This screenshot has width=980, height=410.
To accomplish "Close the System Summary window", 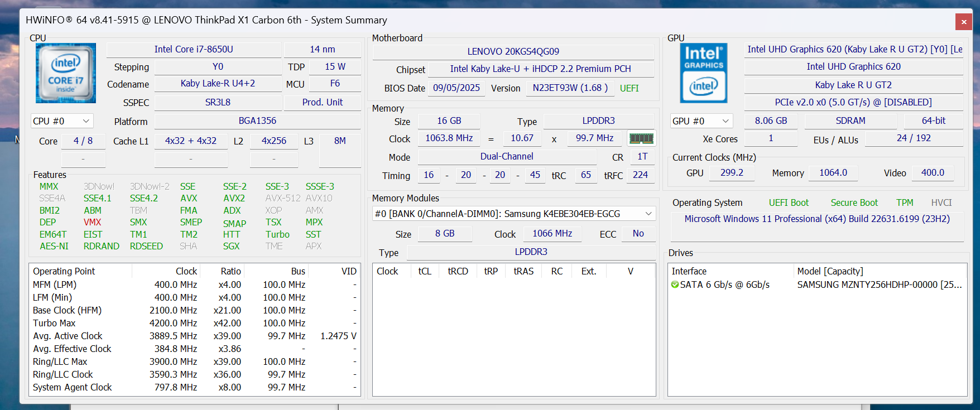I will tap(964, 22).
